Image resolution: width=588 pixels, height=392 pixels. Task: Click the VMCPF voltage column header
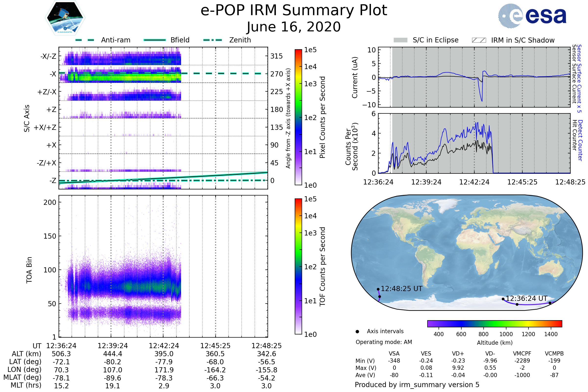522,354
